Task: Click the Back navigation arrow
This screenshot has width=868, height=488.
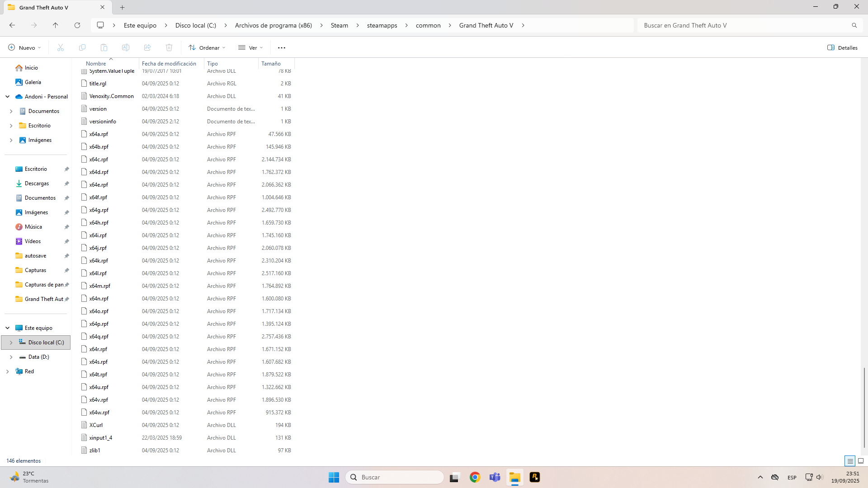Action: pos(12,25)
